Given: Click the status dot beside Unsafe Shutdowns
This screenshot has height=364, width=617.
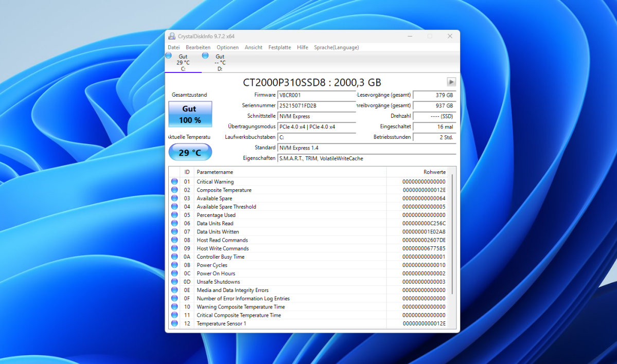Looking at the screenshot, I should [x=174, y=281].
